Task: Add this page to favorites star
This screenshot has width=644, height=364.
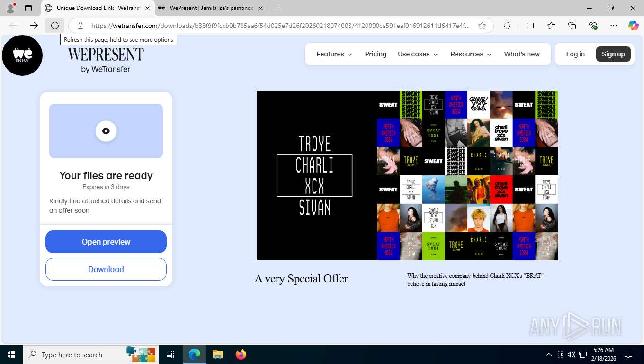Action: click(x=482, y=26)
